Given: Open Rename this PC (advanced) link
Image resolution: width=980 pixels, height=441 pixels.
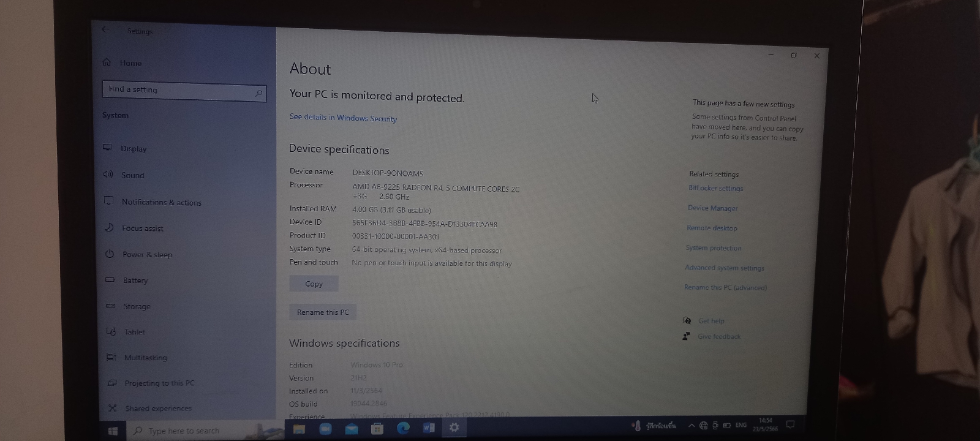Looking at the screenshot, I should coord(726,287).
